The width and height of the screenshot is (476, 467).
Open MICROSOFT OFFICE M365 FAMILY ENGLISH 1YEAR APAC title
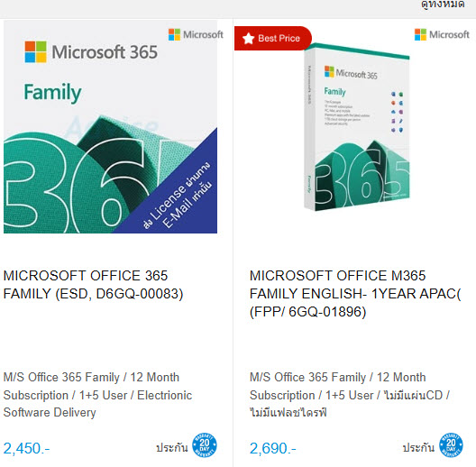[355, 294]
